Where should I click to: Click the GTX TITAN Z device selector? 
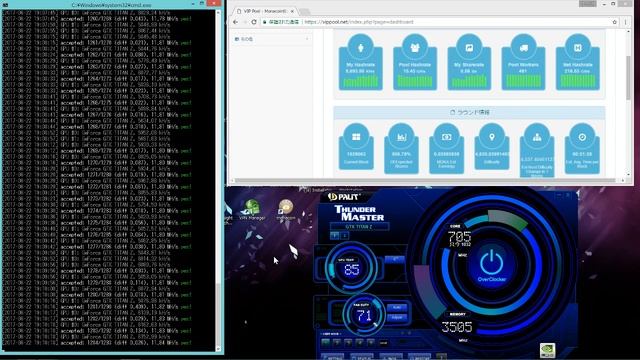359,227
